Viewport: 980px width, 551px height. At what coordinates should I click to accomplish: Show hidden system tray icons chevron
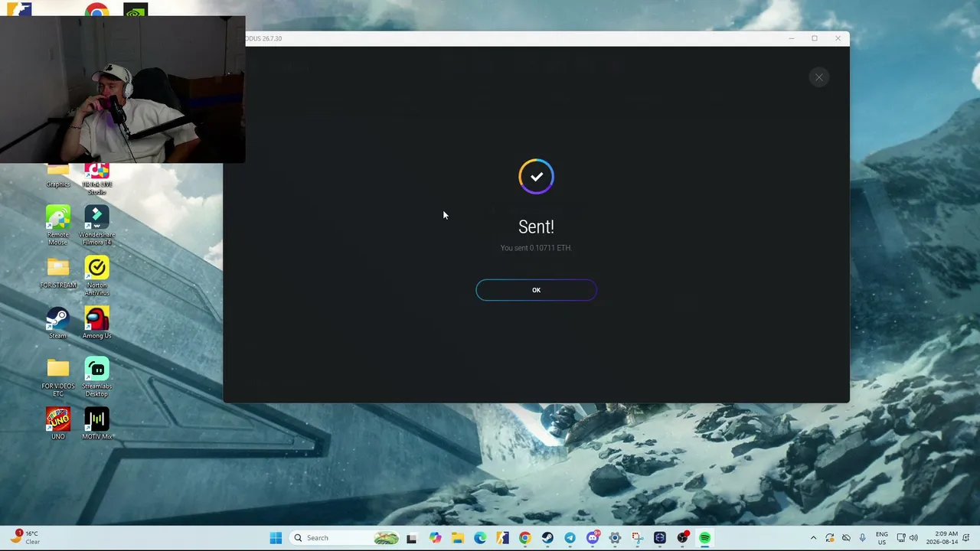(813, 538)
